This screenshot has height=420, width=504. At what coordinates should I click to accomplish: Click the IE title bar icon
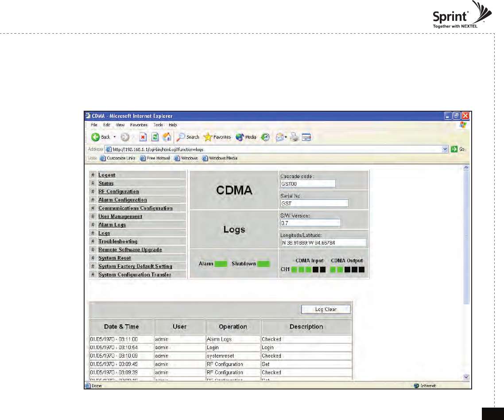pyautogui.click(x=88, y=116)
